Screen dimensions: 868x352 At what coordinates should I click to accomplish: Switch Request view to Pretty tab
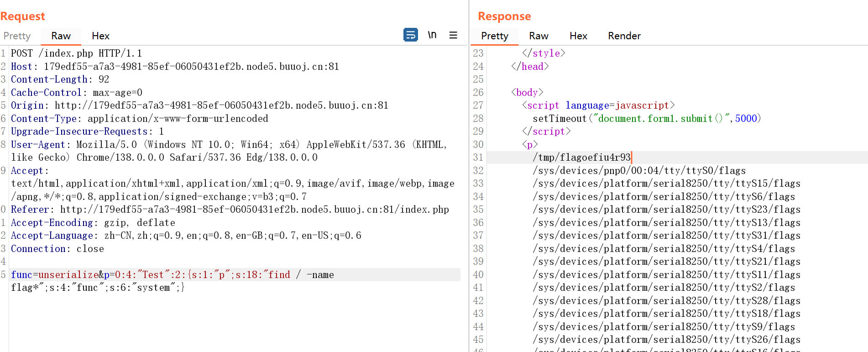[x=17, y=36]
